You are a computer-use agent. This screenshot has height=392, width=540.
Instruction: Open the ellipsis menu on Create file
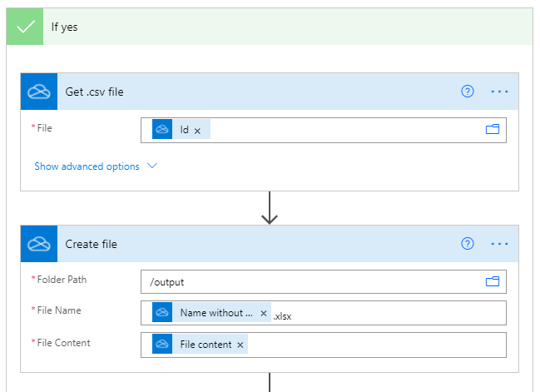[499, 244]
